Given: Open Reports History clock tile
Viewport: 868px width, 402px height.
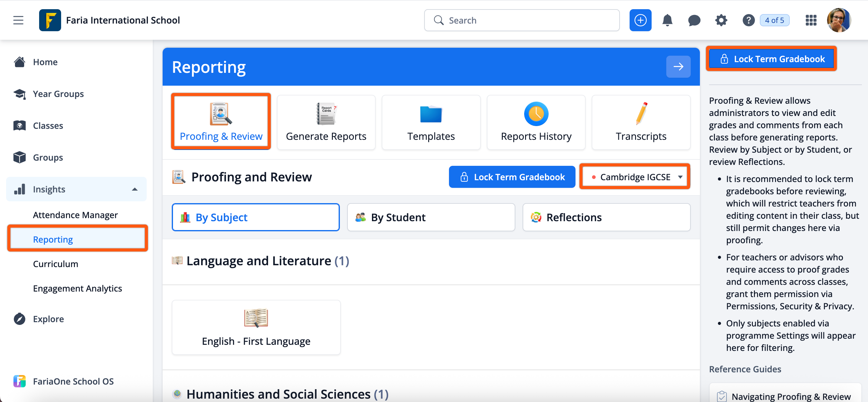Looking at the screenshot, I should 536,122.
